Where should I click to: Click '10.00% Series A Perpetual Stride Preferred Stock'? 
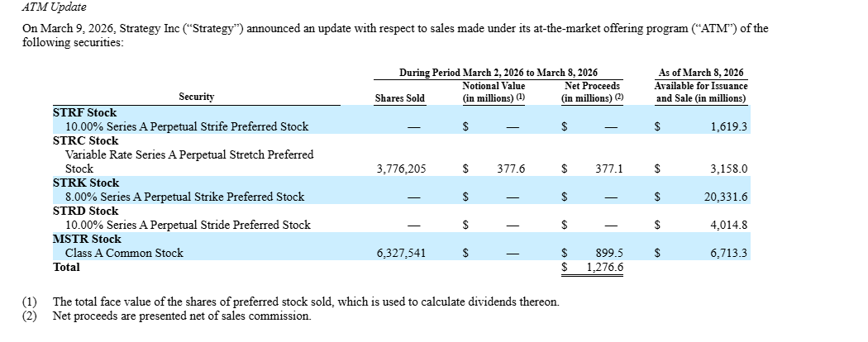pos(188,225)
